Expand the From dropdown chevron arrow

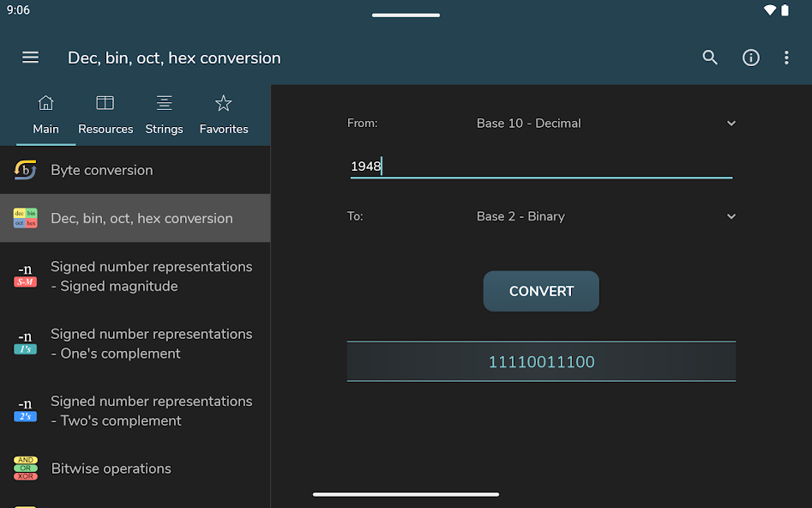coord(731,124)
